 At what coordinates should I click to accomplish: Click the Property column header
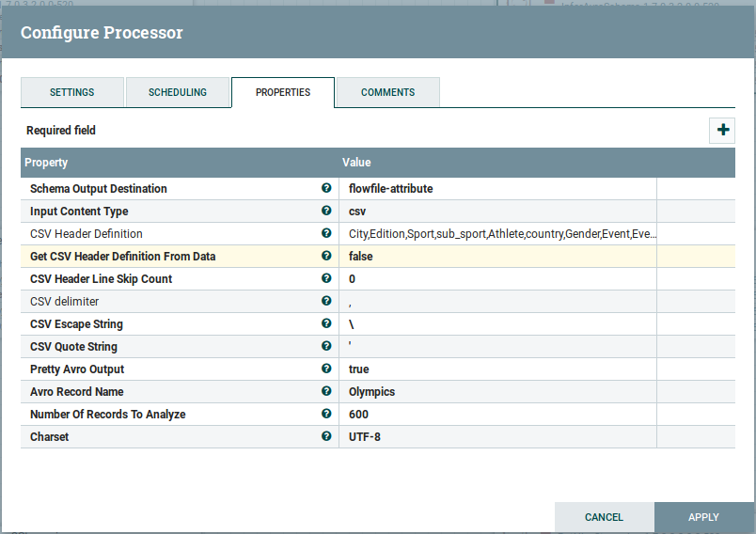(x=180, y=163)
